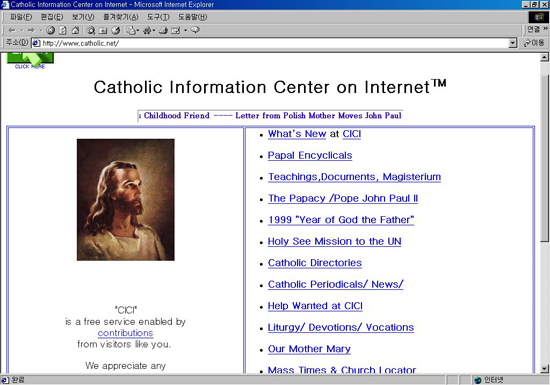Open the Papal Encyclicals link

[x=310, y=155]
